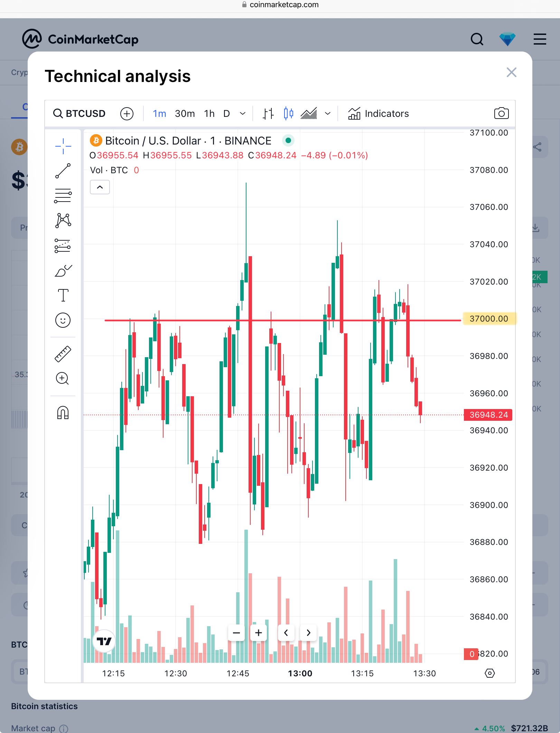Open the forecasting position tool

[63, 246]
